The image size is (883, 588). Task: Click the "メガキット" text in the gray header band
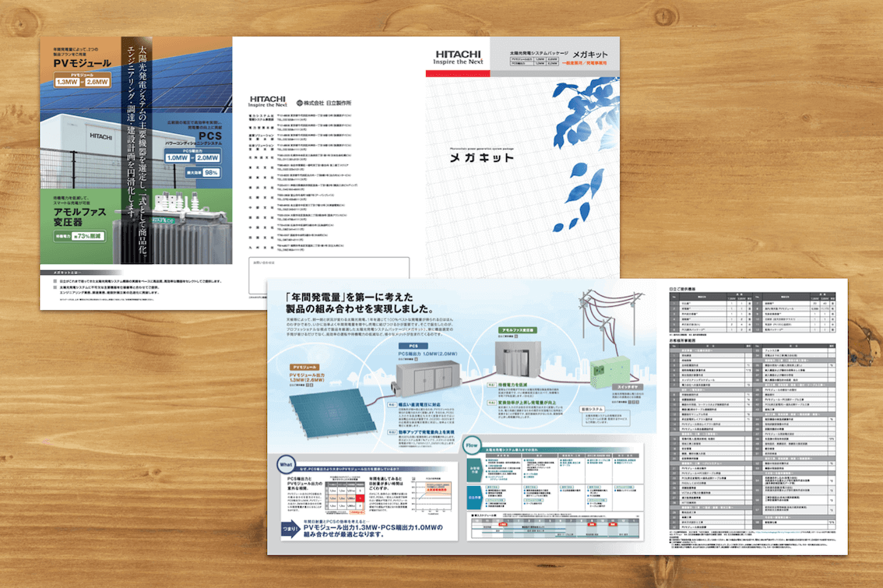click(x=590, y=54)
